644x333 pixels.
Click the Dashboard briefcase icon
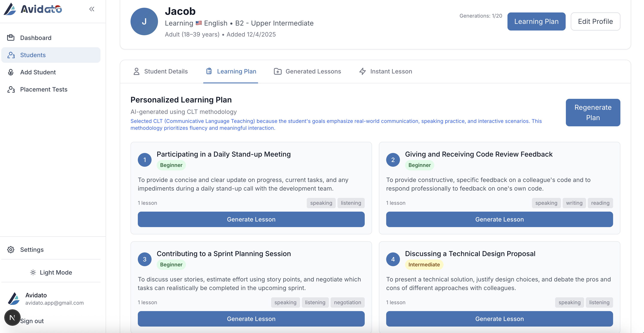pyautogui.click(x=11, y=38)
